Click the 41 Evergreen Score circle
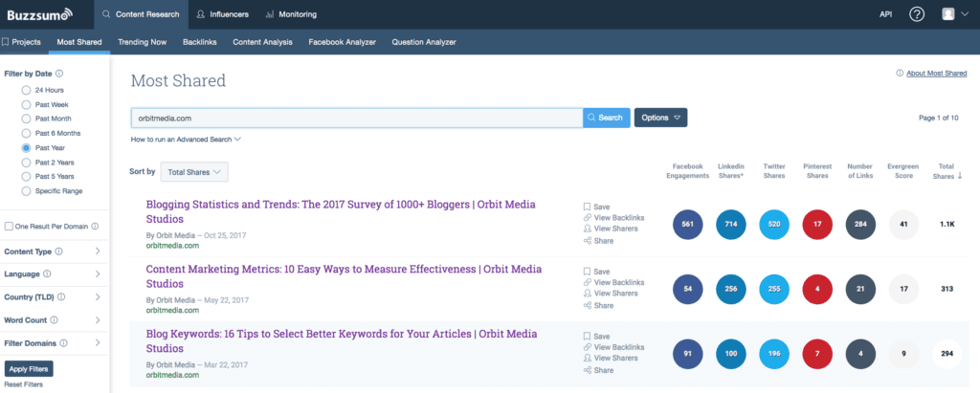Viewport: 980px width, 393px height. 903,225
